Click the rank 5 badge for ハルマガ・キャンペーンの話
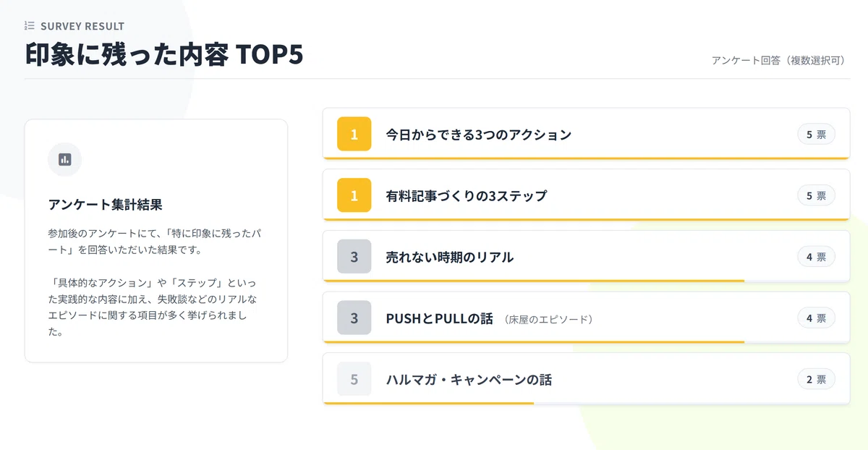The image size is (868, 450). (x=354, y=379)
